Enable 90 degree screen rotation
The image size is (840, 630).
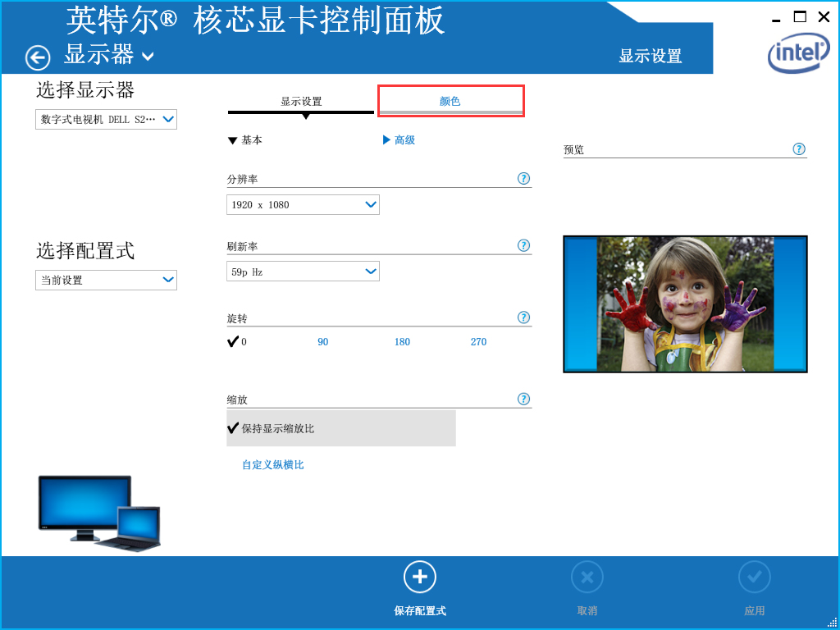(322, 342)
